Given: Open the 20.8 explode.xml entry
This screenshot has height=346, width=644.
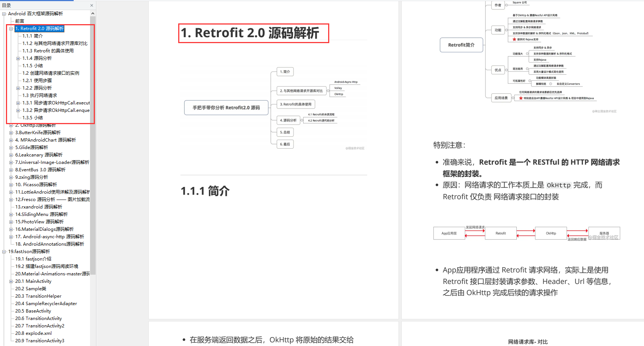Looking at the screenshot, I should click(33, 333).
